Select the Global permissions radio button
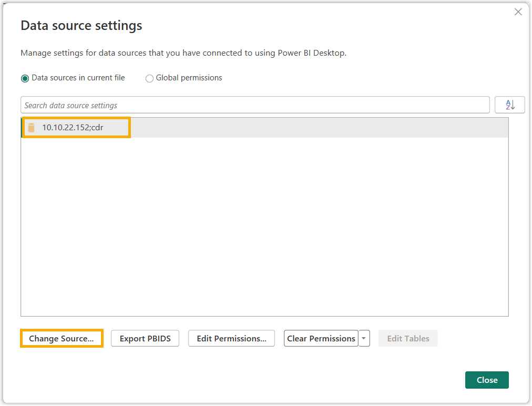Screen dimensions: 532x406 click(x=149, y=78)
